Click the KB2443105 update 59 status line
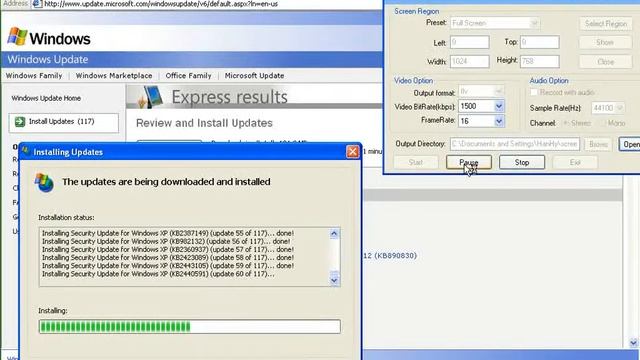Screen dimensions: 640x360 (x=168, y=266)
